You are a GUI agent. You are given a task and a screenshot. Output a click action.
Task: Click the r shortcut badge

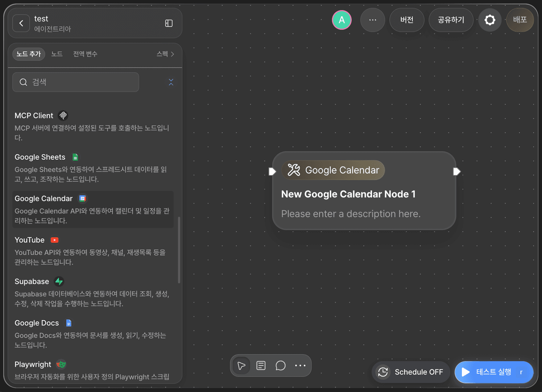click(521, 372)
